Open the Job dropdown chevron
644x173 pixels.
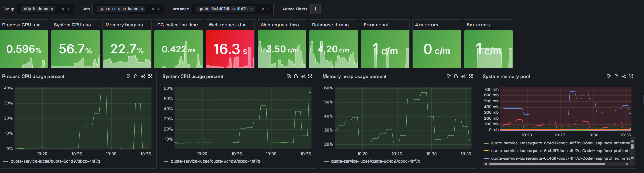click(159, 9)
